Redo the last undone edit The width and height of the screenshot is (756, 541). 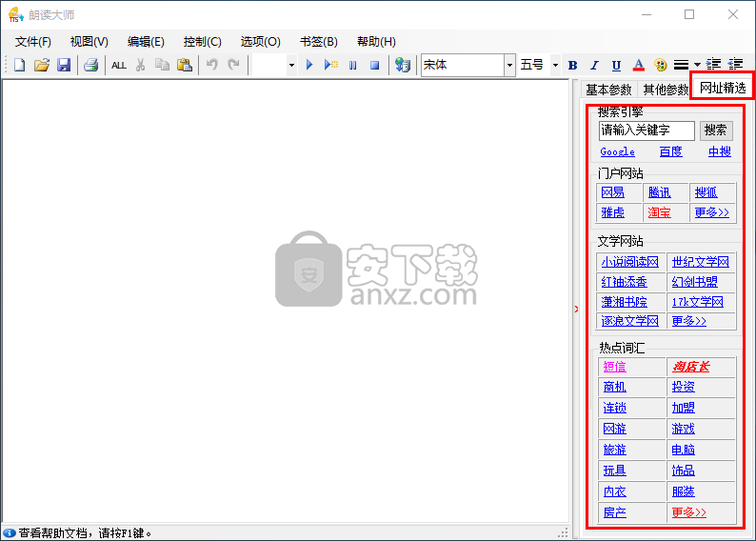tap(234, 65)
